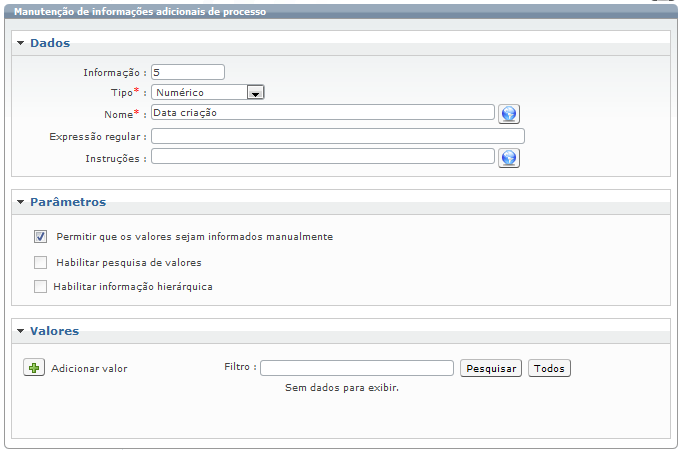
Task: Click the globe icon beside Instruções field
Action: (508, 158)
